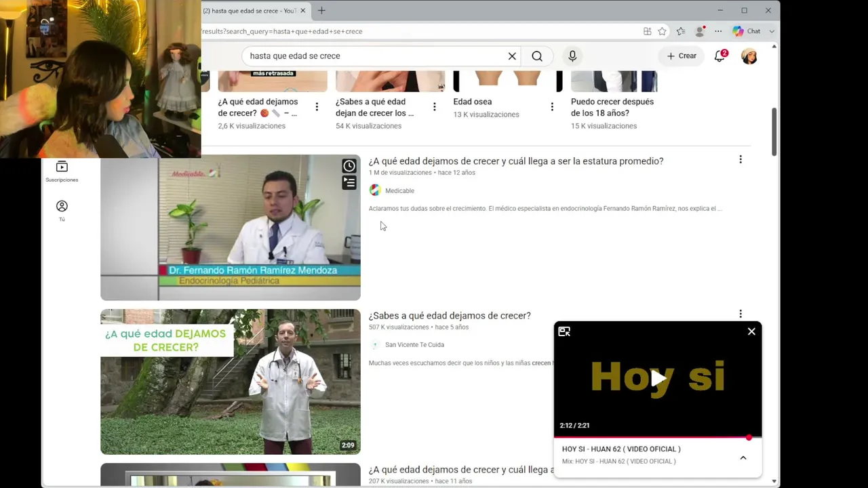Start voice search with the microphone

pos(572,56)
